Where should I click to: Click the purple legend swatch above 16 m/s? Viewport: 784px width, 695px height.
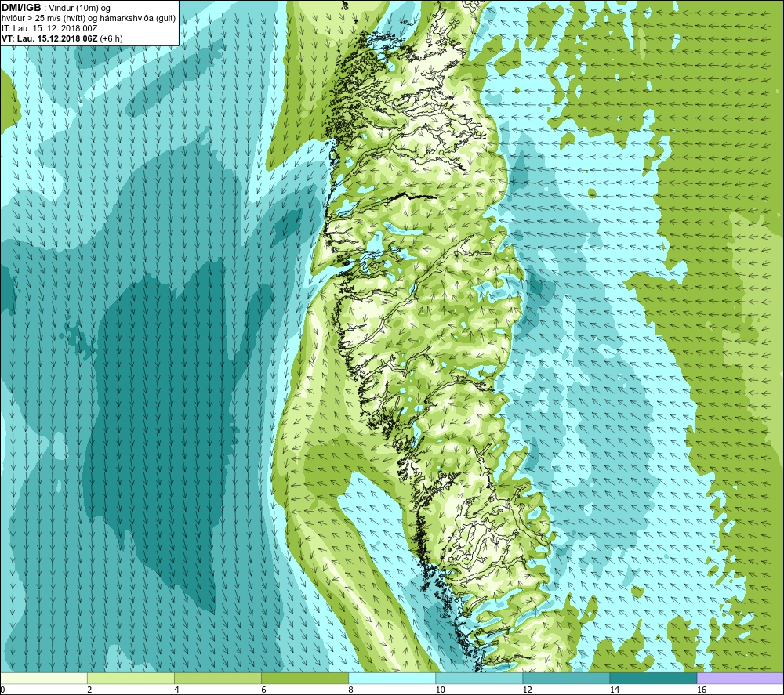click(740, 679)
